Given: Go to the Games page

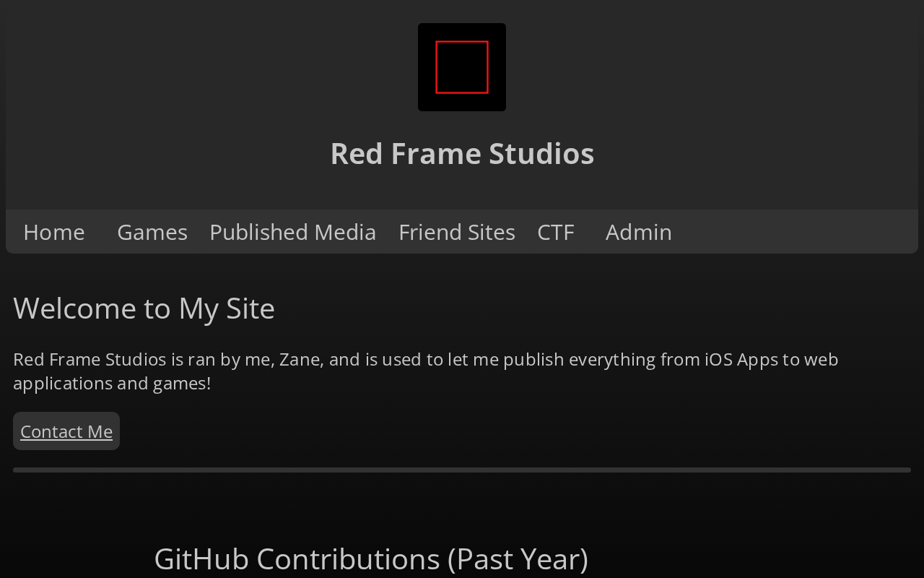Looking at the screenshot, I should coord(152,232).
